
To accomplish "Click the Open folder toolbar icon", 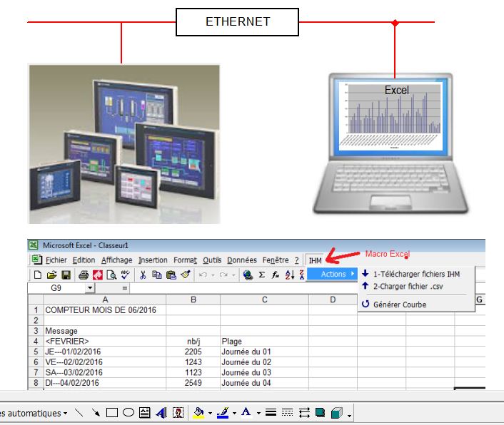I will tap(51, 275).
